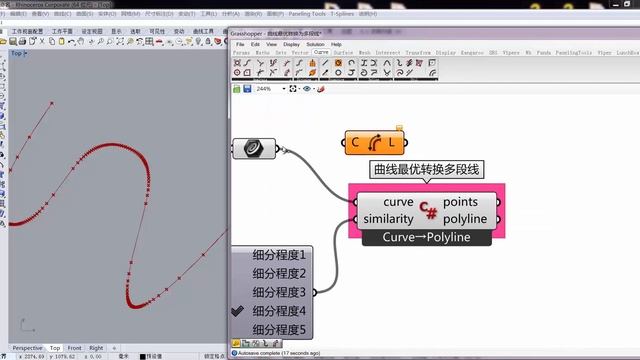Click the C# script component icon
The image size is (640, 360).
coord(428,210)
